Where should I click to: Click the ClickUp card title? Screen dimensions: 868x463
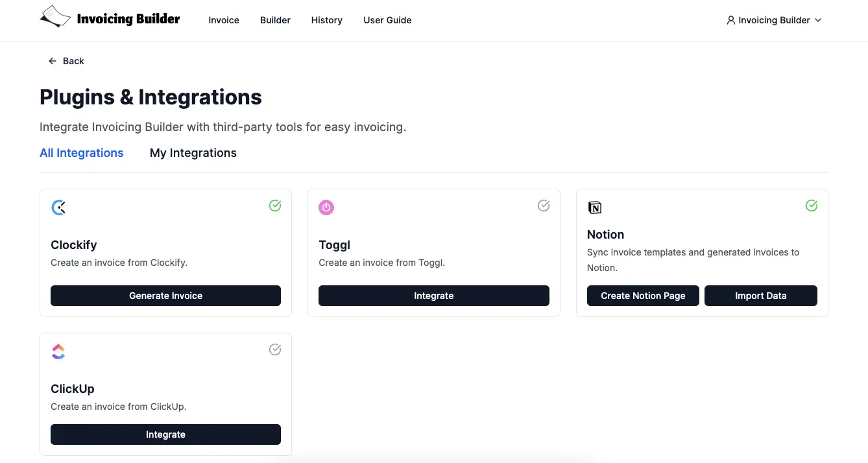pyautogui.click(x=73, y=389)
